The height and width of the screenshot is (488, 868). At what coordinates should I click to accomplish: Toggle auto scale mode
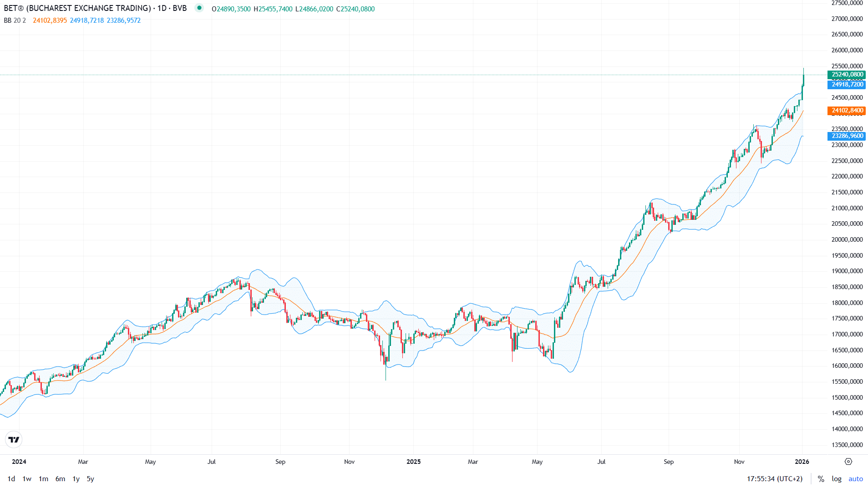[856, 479]
